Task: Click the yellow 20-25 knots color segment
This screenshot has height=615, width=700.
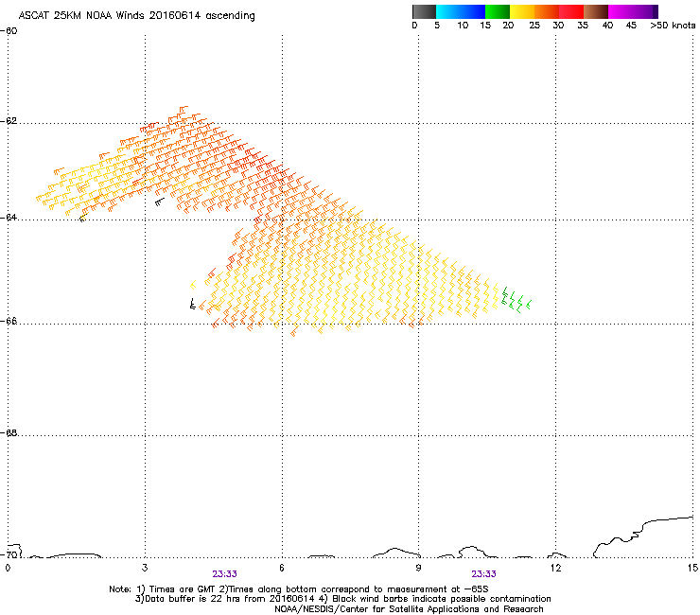Action: point(522,11)
